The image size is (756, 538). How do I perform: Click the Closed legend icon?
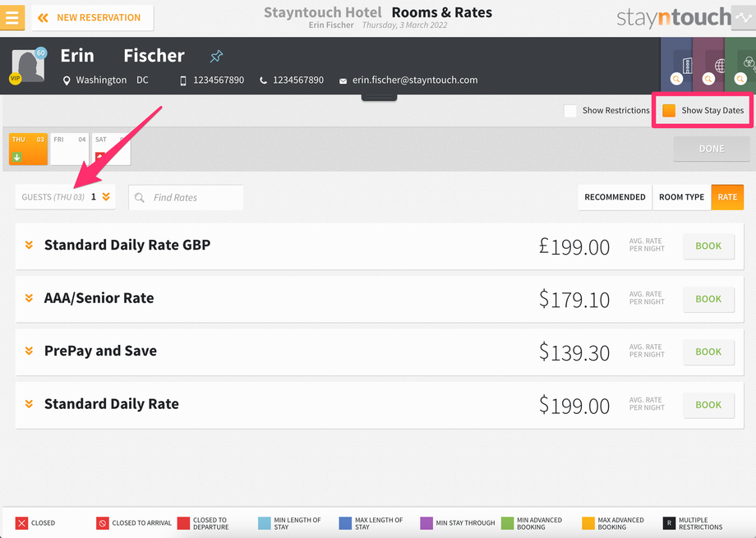(21, 523)
